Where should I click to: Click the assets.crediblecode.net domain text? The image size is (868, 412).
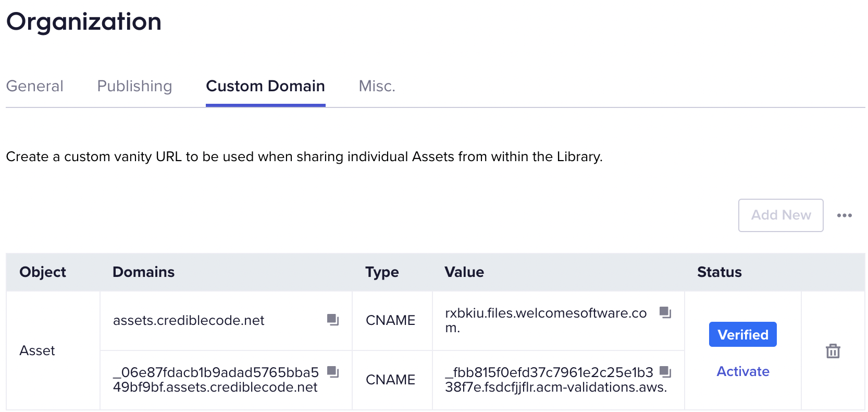189,320
